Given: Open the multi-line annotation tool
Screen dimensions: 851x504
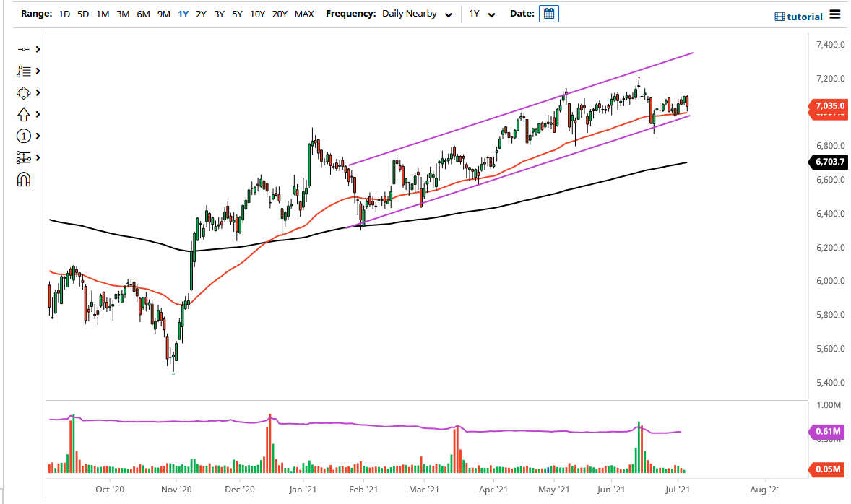Looking at the screenshot, I should coord(24,71).
